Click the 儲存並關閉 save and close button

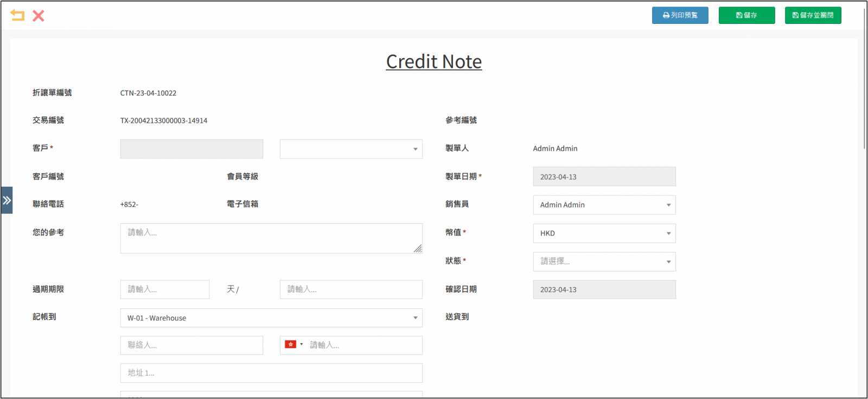[813, 15]
